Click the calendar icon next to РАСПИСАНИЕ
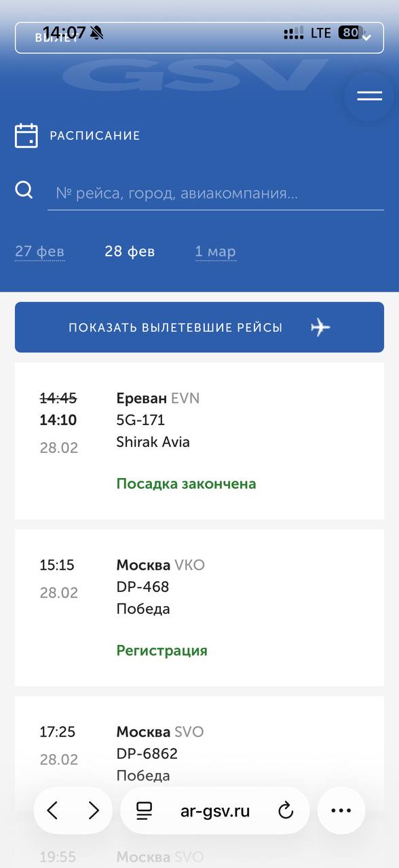The height and width of the screenshot is (868, 399). (26, 135)
